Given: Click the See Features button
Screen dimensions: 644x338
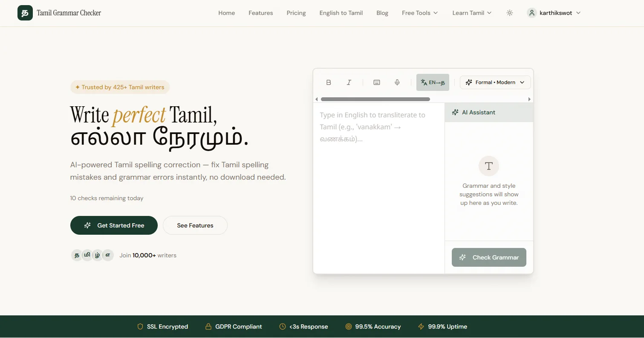Looking at the screenshot, I should (x=195, y=225).
